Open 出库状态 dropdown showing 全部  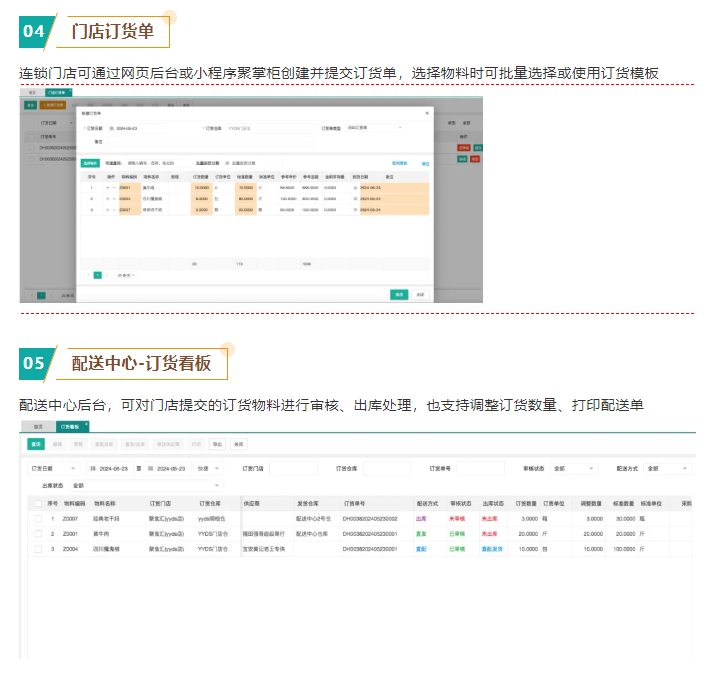coord(146,486)
